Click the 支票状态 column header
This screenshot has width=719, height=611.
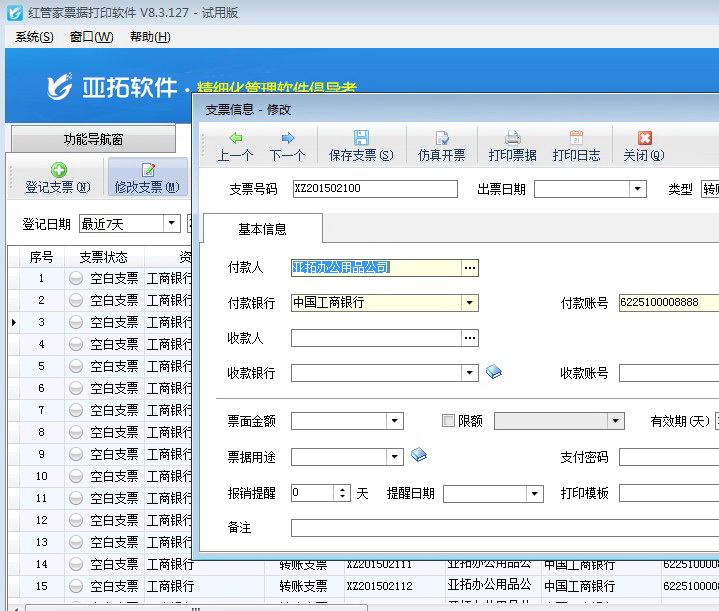tap(104, 257)
